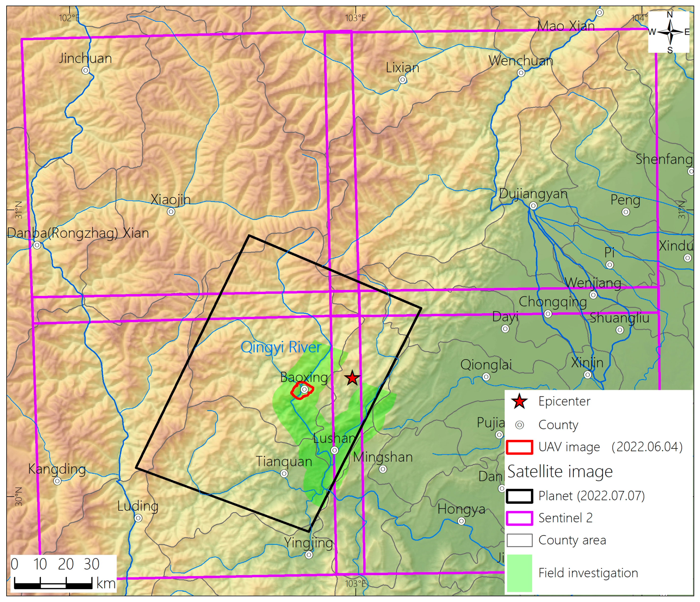Click the Sentinel 2 magenta legend box
Viewport: 700px width, 602px height.
(x=520, y=518)
